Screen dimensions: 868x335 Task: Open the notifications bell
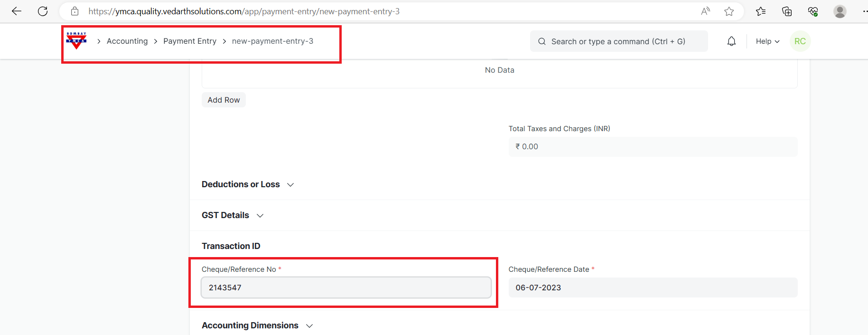pos(731,41)
